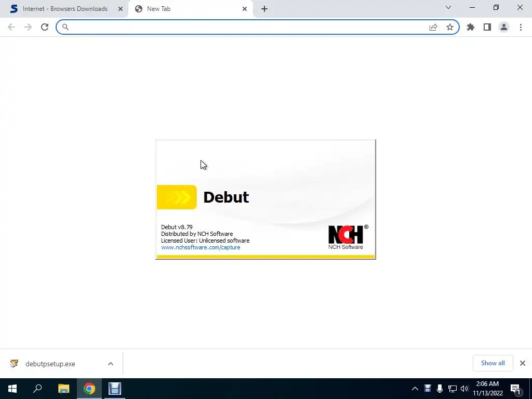532x399 pixels.
Task: Expand the tab search chevron
Action: (448, 7)
